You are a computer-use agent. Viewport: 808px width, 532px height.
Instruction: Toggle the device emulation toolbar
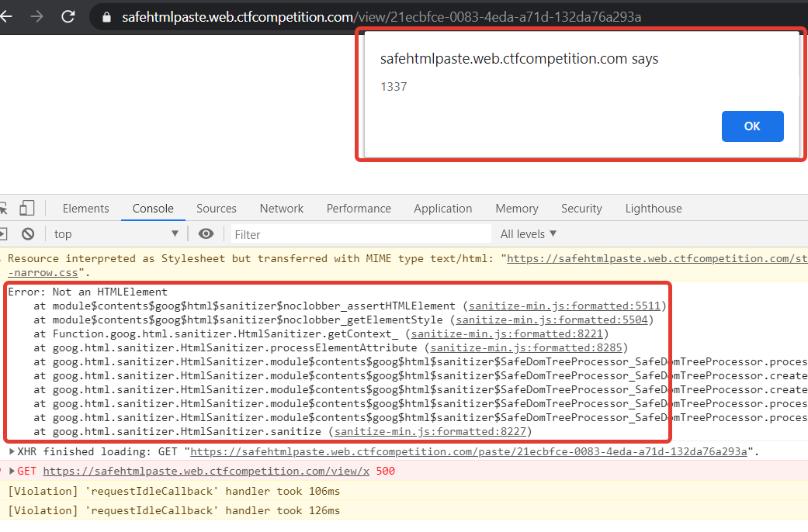click(28, 208)
